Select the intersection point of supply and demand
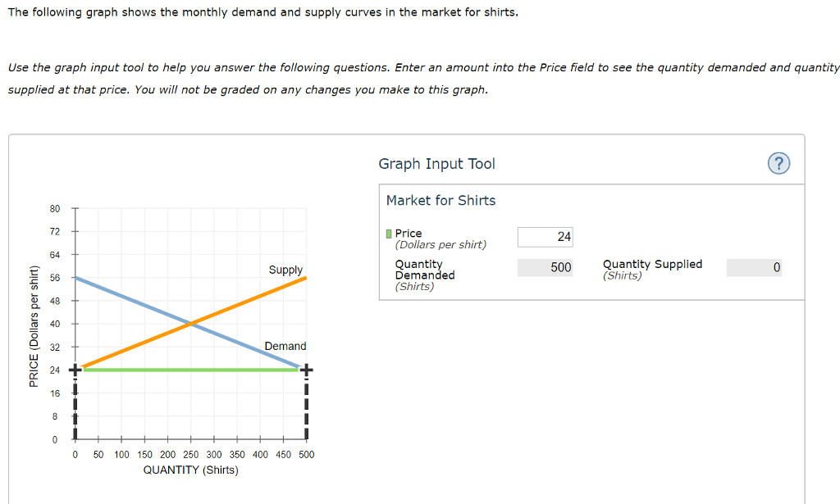The height and width of the screenshot is (504, 840). point(190,323)
